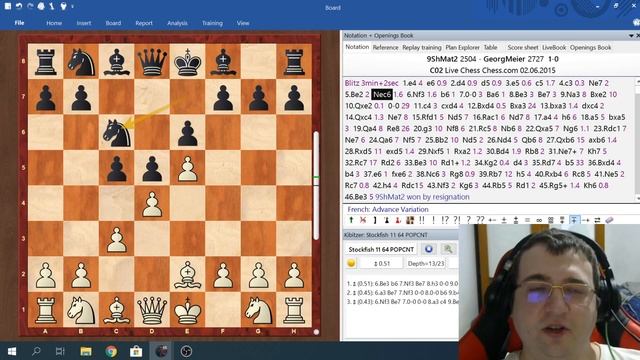Open the View ribbon tab
640x360 pixels.
tap(243, 23)
